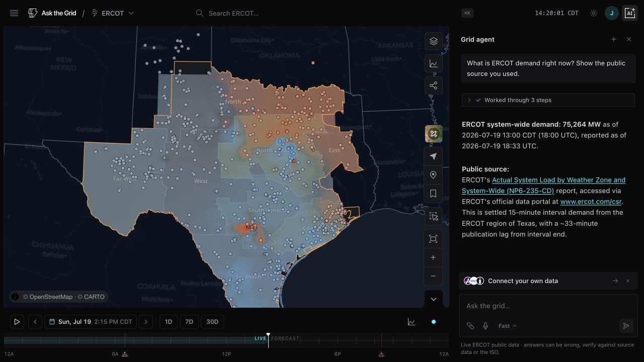Attach a file with paperclip icon
Image resolution: width=644 pixels, height=362 pixels.
[x=470, y=326]
